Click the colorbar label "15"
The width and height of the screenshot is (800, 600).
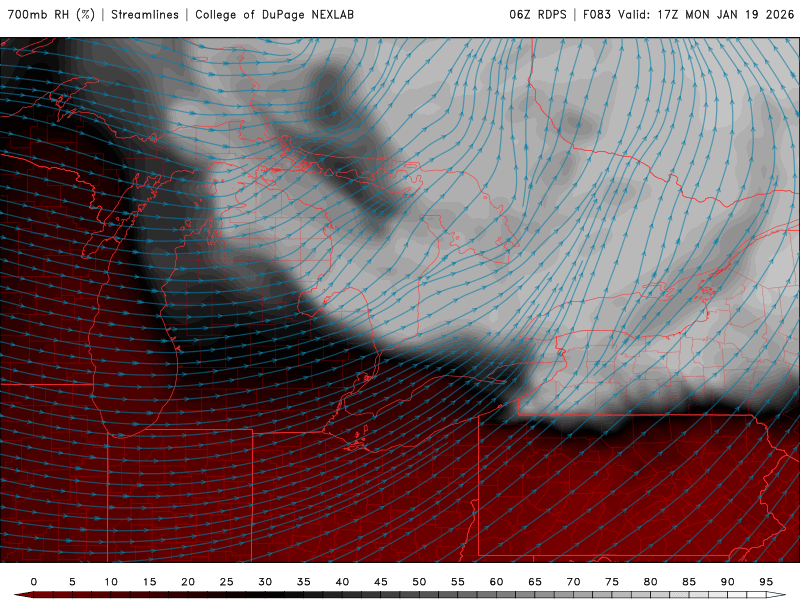(x=149, y=582)
